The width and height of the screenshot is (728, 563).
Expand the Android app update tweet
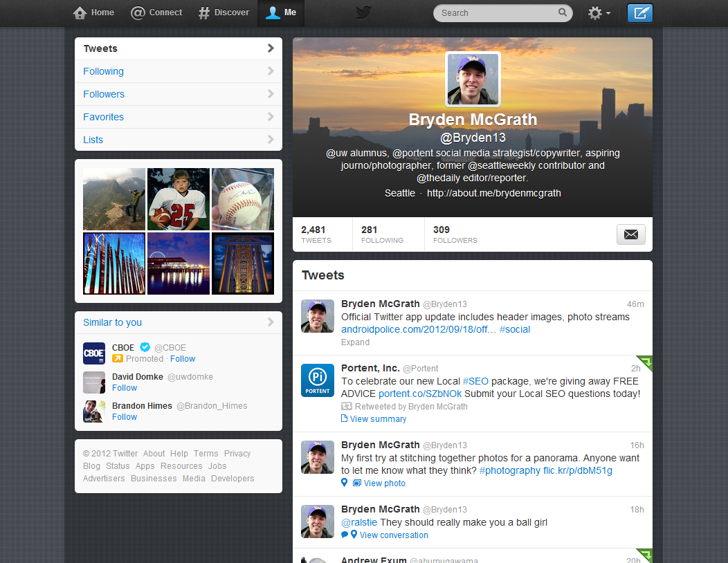tap(355, 342)
